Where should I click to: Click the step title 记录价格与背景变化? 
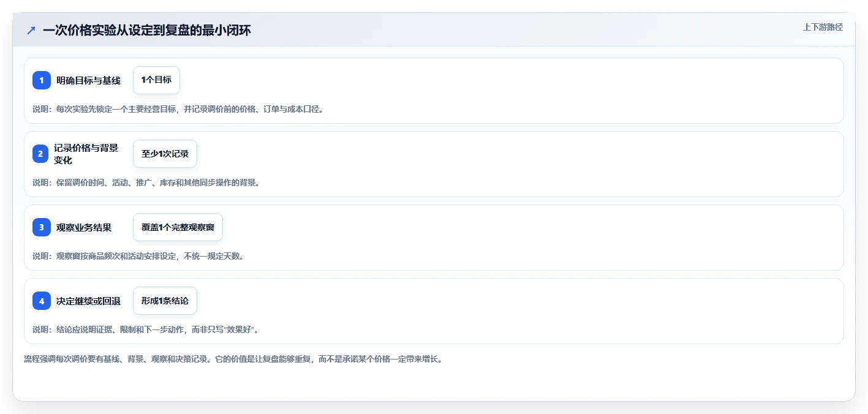pyautogui.click(x=86, y=154)
